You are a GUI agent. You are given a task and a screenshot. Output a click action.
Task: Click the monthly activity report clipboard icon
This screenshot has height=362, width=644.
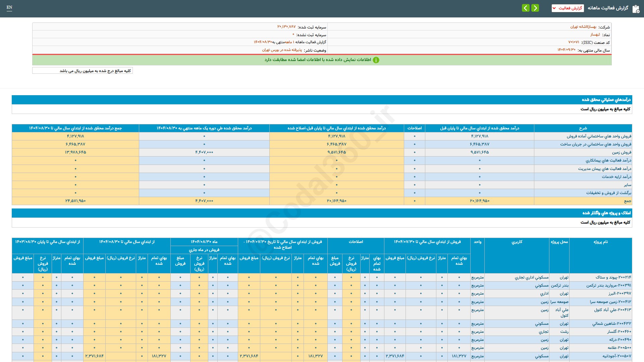click(636, 9)
